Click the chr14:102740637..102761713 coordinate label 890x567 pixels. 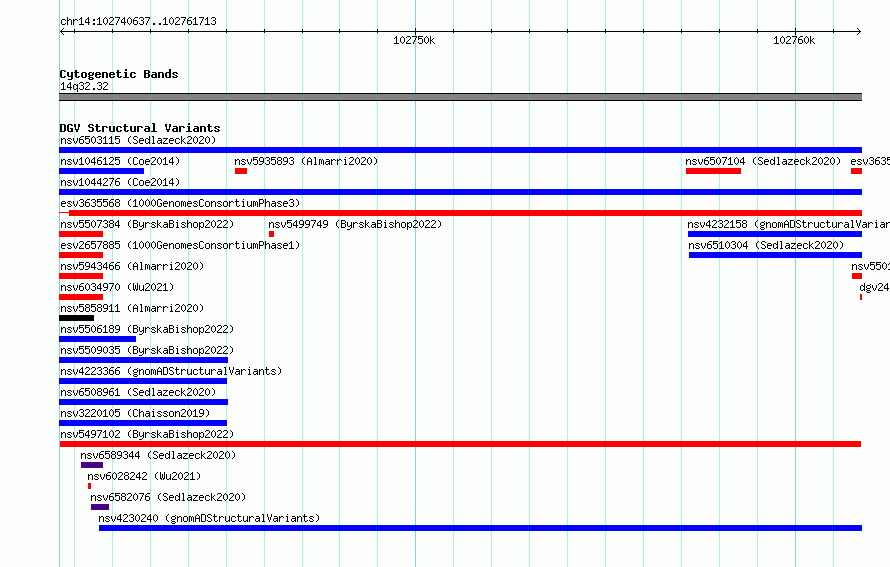click(138, 22)
